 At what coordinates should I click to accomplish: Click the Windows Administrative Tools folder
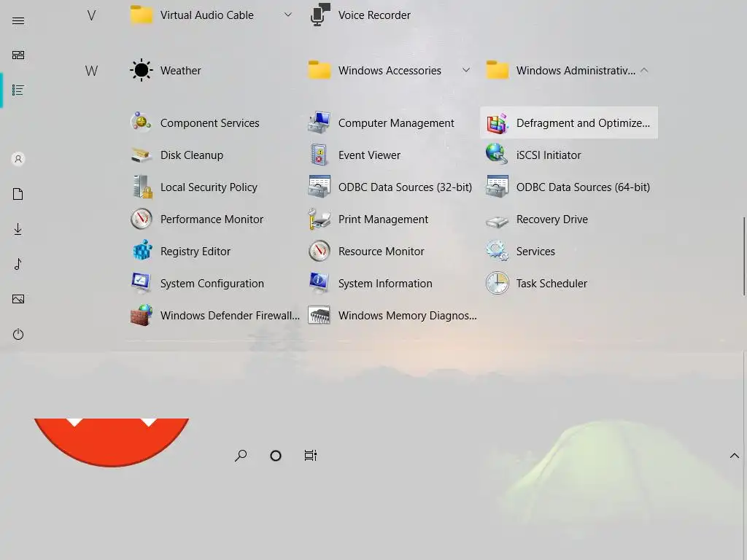(569, 71)
